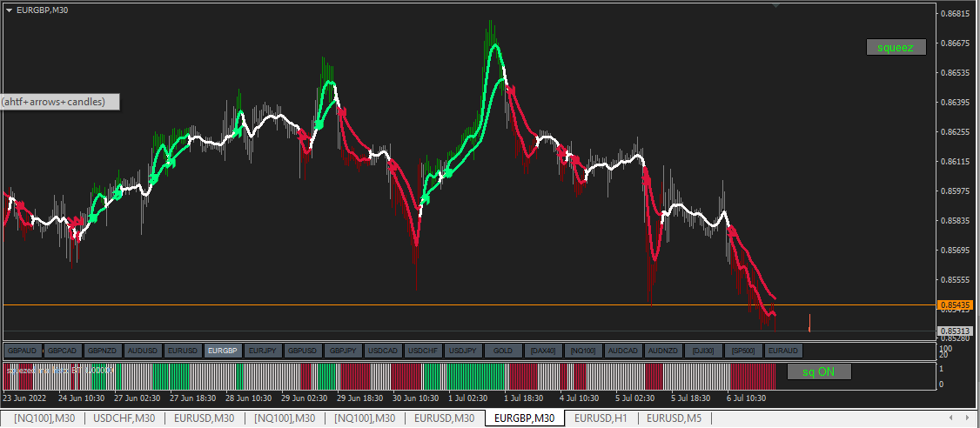Select the active EURGBP,M30 chart tab

(524, 418)
